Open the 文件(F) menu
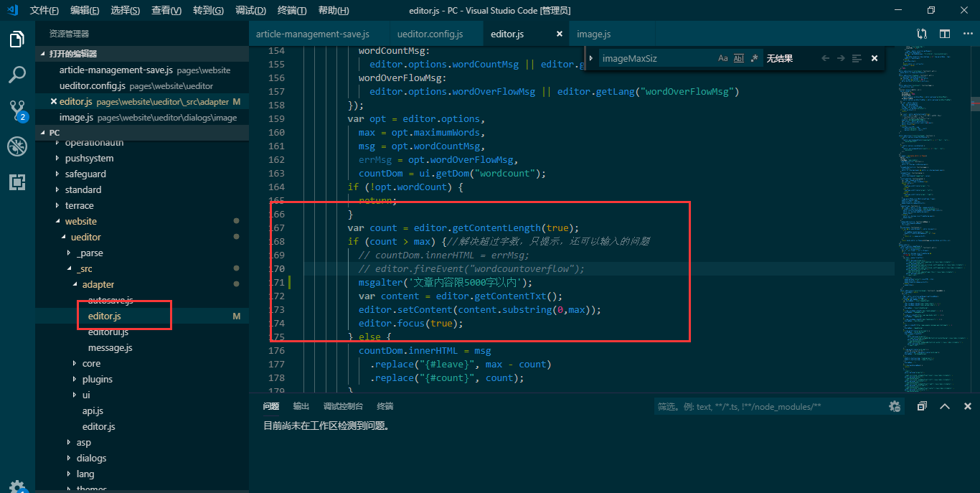Viewport: 980px width, 493px height. [44, 10]
